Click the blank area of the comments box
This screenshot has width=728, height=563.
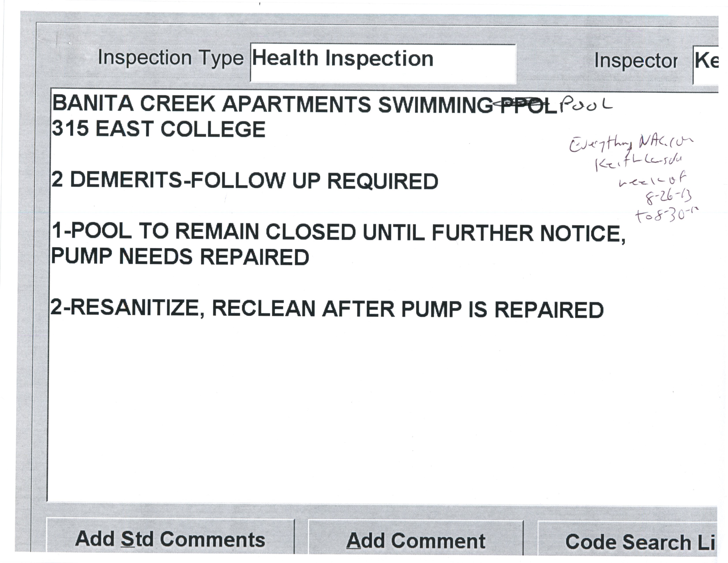(333, 417)
